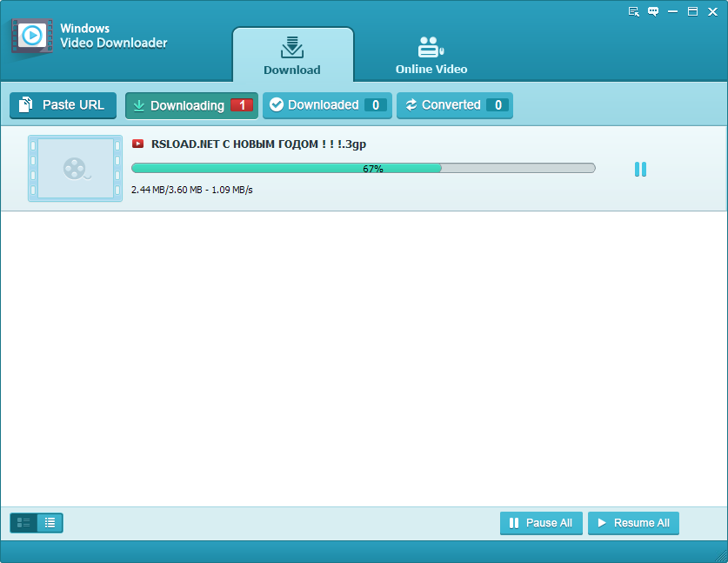Close the Windows Video Downloader window
728x563 pixels.
(x=712, y=11)
